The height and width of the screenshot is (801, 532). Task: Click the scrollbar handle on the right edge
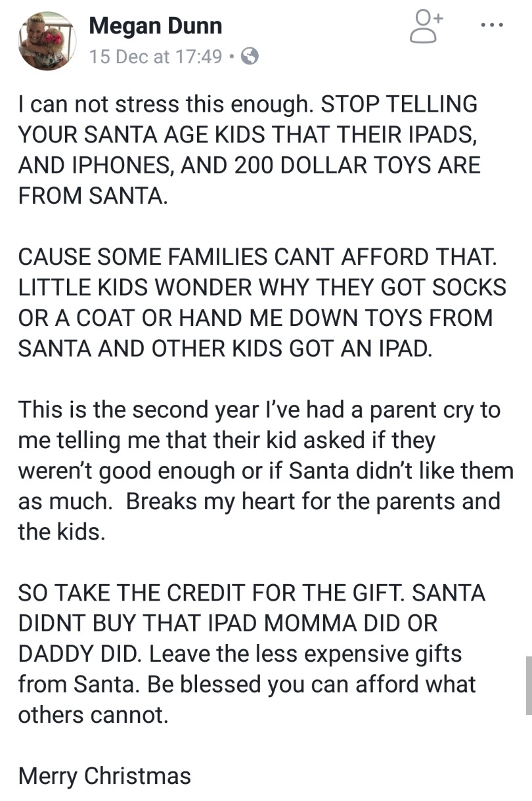(x=528, y=685)
